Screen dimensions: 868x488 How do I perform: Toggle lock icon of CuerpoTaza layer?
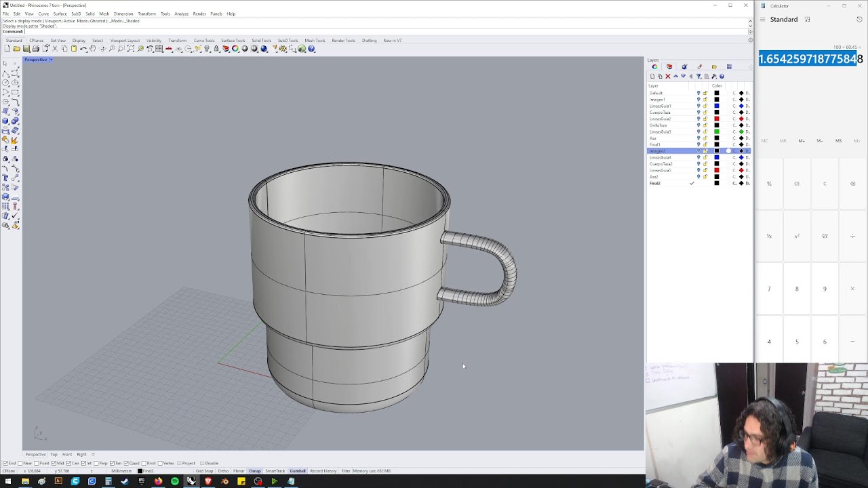click(x=705, y=113)
